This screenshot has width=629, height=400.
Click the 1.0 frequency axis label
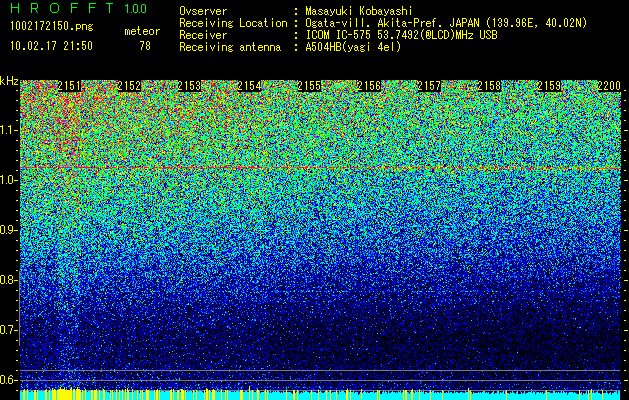[x=9, y=180]
